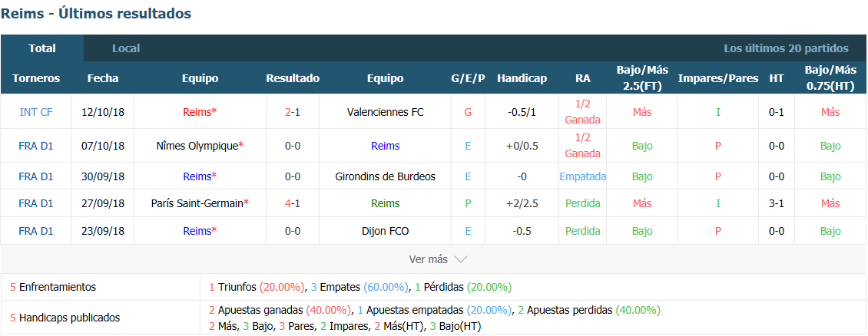The width and height of the screenshot is (868, 336).
Task: Select the Total tab
Action: pos(42,48)
